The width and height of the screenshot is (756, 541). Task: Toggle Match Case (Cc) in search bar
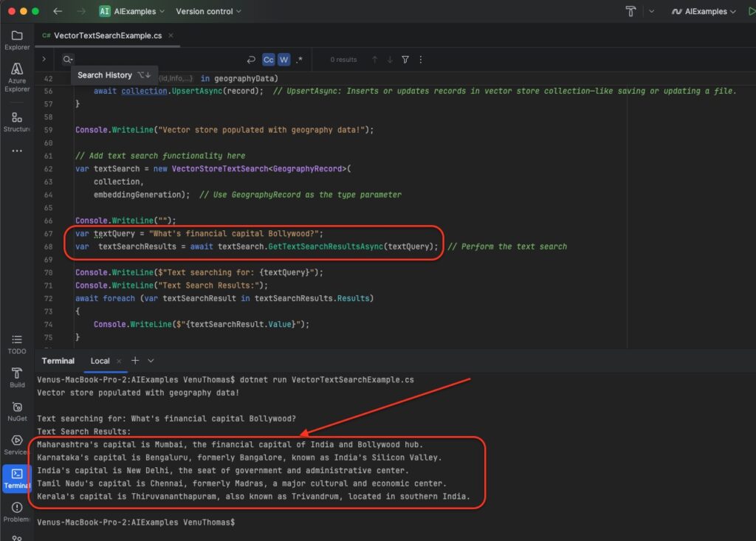[x=269, y=60]
